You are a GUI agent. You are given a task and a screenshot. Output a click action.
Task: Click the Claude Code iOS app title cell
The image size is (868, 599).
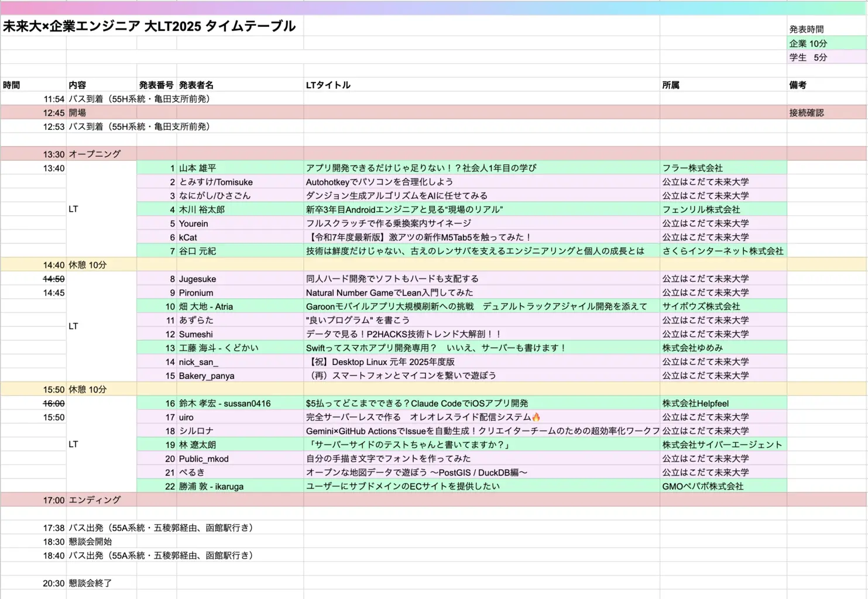(417, 404)
